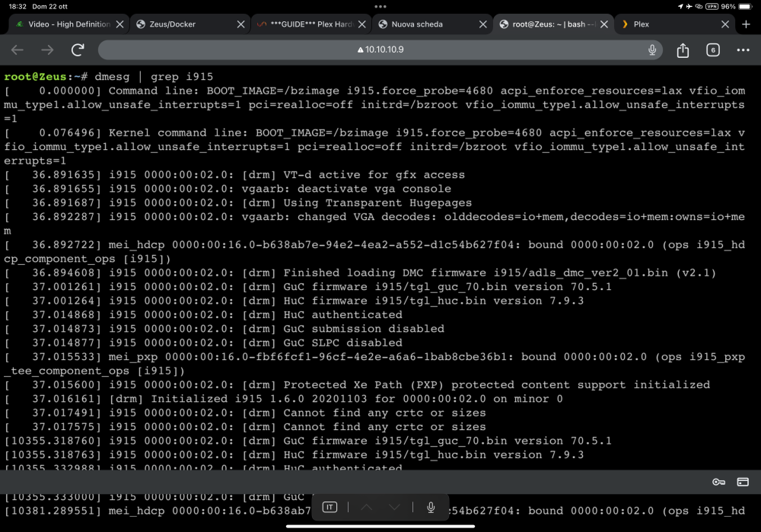Screen dimensions: 761x532
Task: Click timestamp 37.001261 GuC firmware line
Action: (308, 287)
